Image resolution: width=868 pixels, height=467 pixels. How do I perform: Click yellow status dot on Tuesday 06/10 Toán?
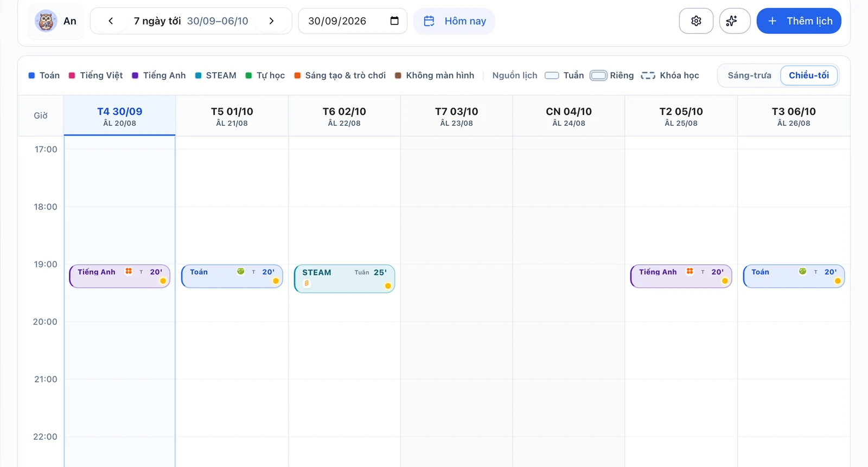click(x=838, y=281)
